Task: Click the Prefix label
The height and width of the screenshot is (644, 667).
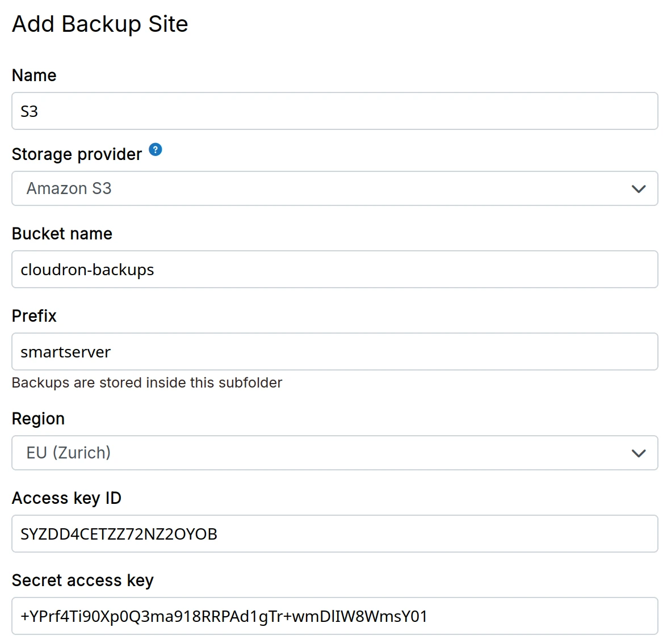Action: (x=34, y=316)
